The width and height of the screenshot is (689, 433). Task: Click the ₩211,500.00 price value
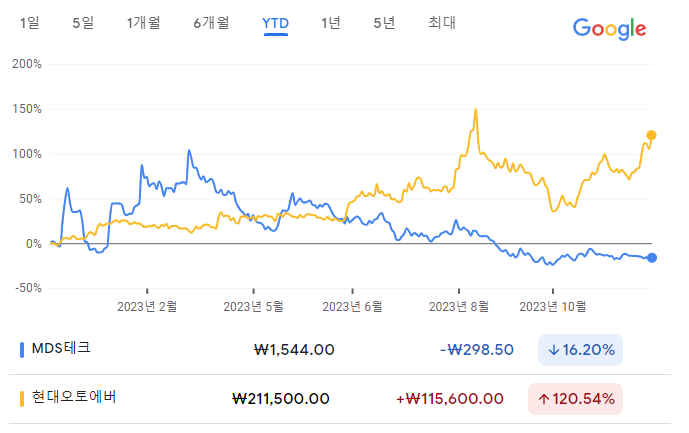281,399
